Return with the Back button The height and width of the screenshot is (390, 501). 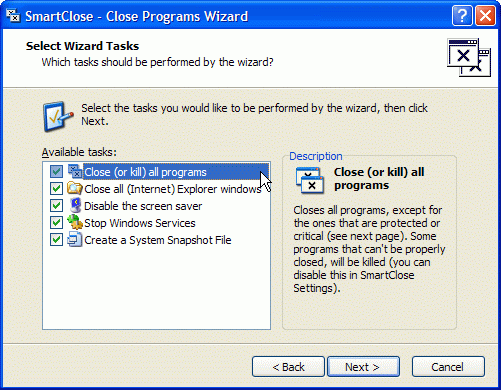tap(288, 367)
